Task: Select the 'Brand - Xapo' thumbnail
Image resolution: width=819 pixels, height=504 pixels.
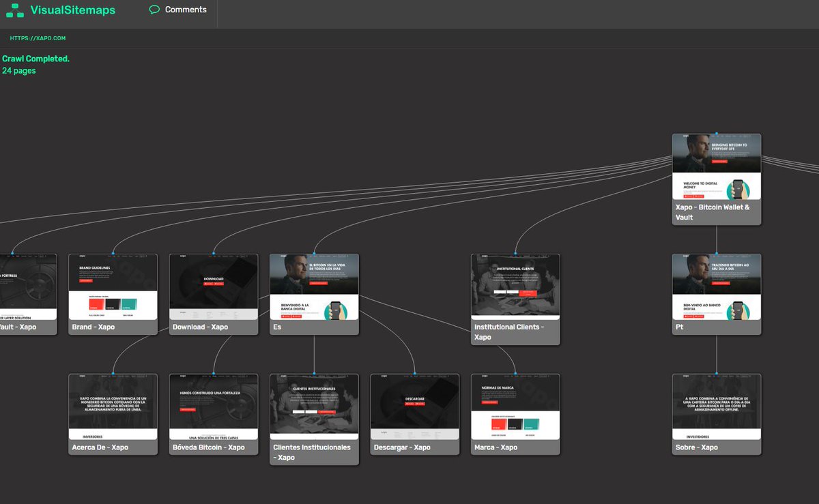Action: (x=113, y=286)
